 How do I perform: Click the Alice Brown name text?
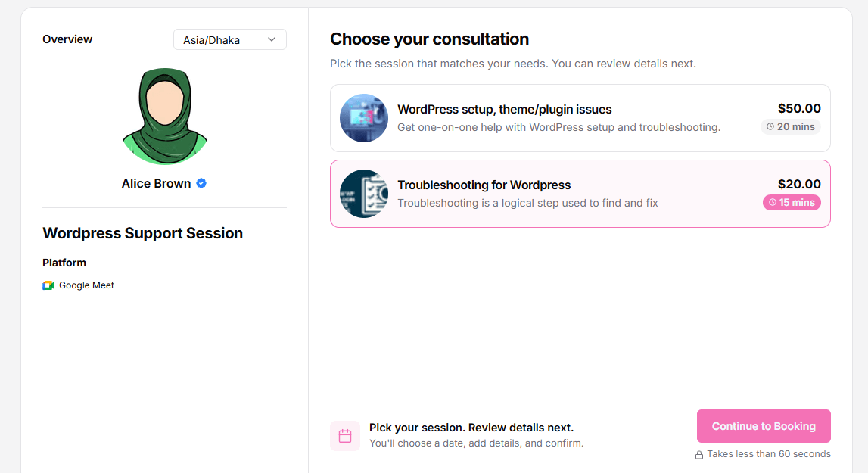pyautogui.click(x=156, y=183)
